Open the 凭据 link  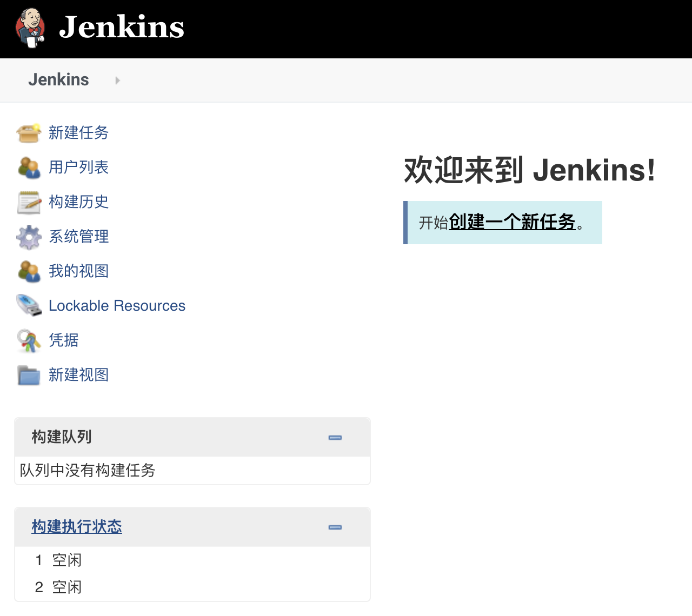[64, 340]
